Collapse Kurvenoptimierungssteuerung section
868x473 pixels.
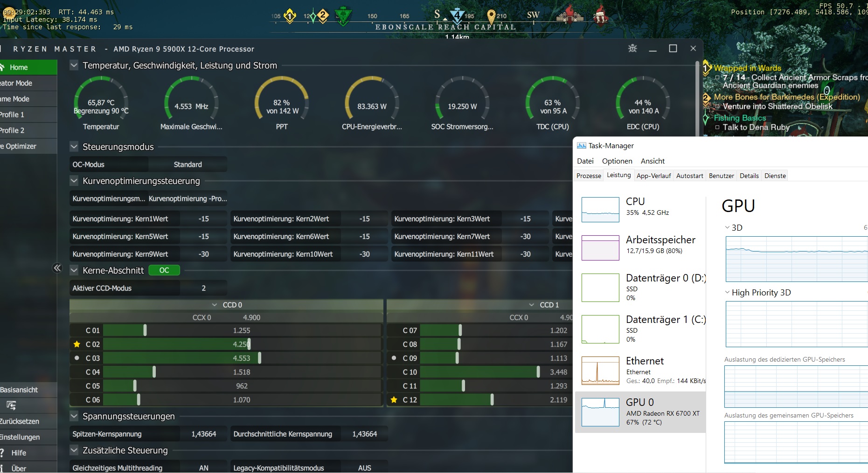[x=74, y=180]
